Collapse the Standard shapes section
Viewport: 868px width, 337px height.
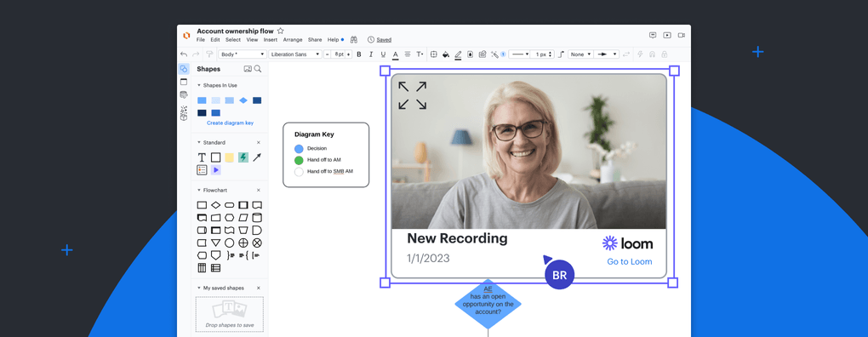pos(199,142)
